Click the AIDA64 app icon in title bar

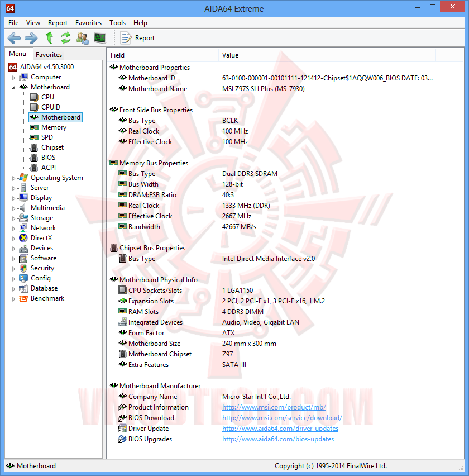10,8
